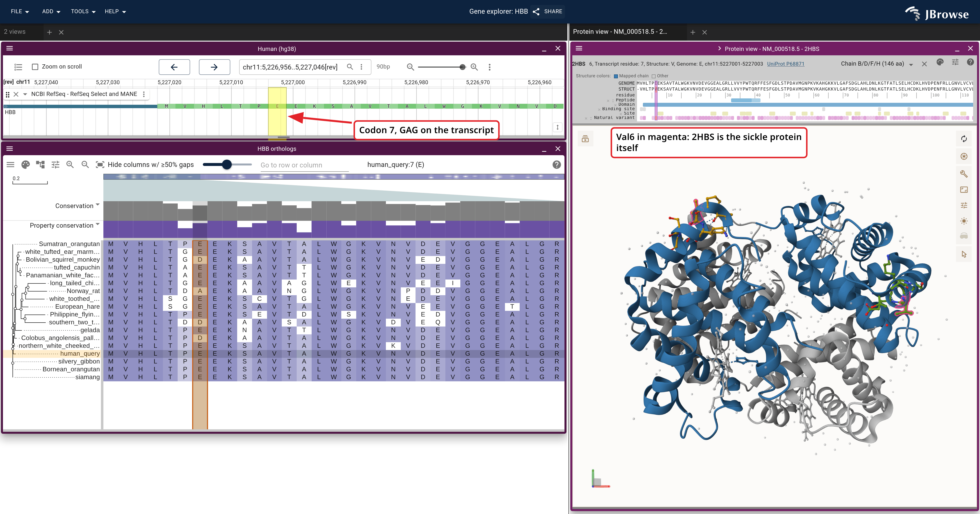The width and height of the screenshot is (980, 514).
Task: Open the help icon in HBB orthologs view
Action: pyautogui.click(x=557, y=165)
